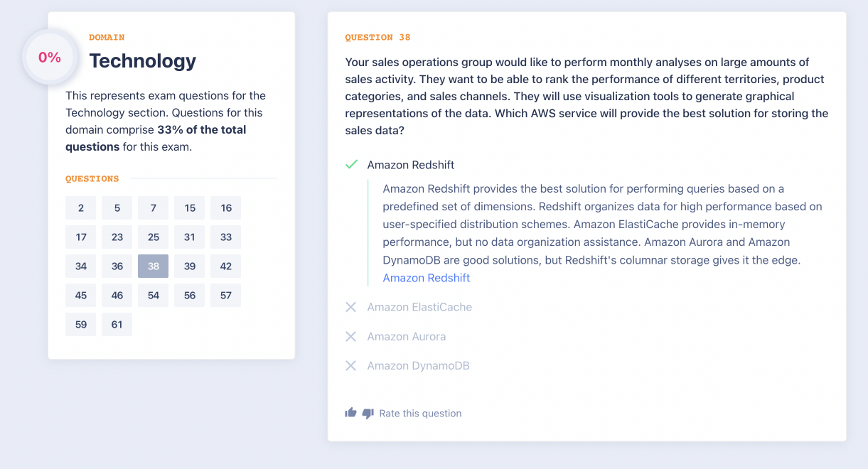Viewport: 868px width, 469px height.
Task: Select the highlighted question 38 tile
Action: [x=154, y=266]
